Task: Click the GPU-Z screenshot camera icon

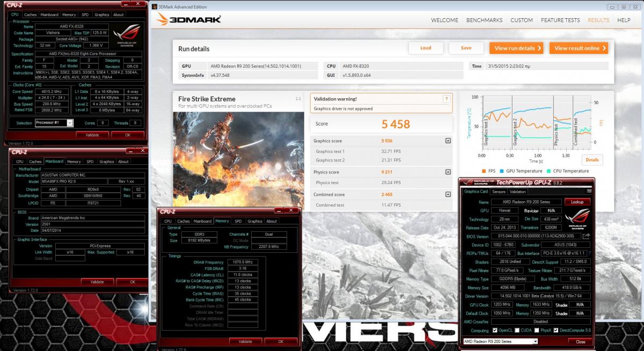Action: pos(589,191)
